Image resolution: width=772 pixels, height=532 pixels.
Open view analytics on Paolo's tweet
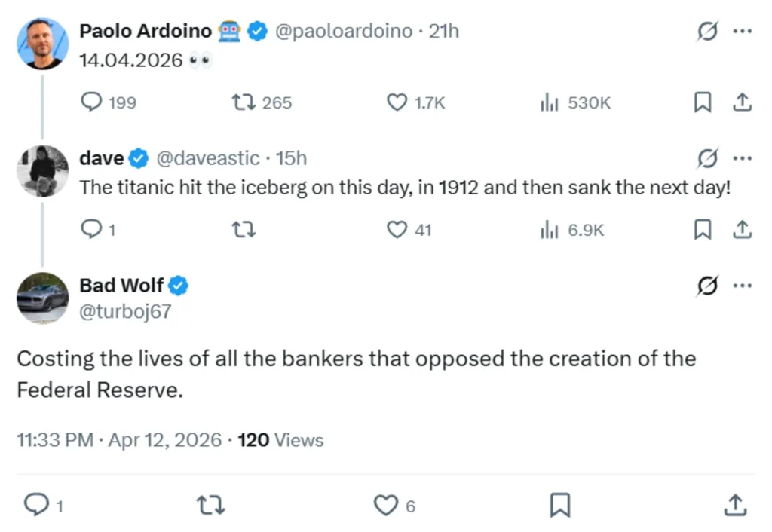pos(549,102)
